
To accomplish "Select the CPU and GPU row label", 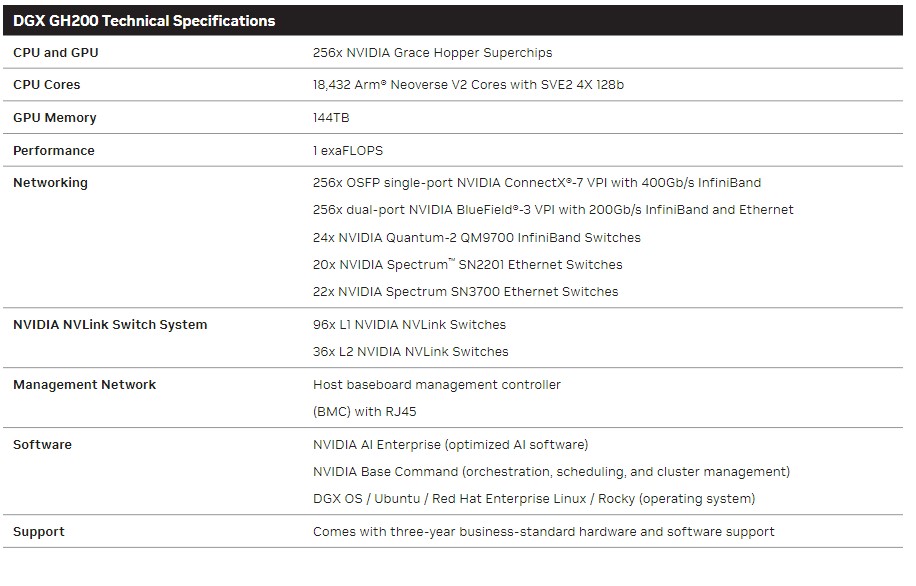I will coord(56,52).
